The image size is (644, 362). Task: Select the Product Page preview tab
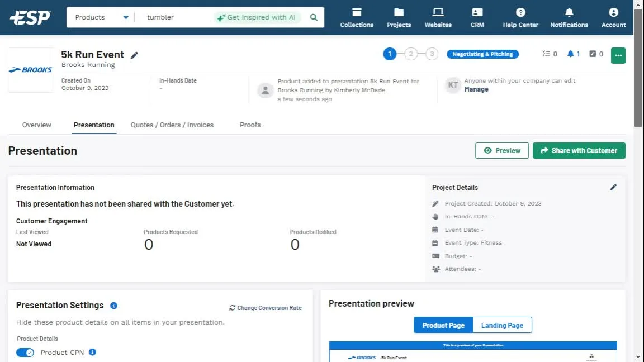(x=443, y=325)
